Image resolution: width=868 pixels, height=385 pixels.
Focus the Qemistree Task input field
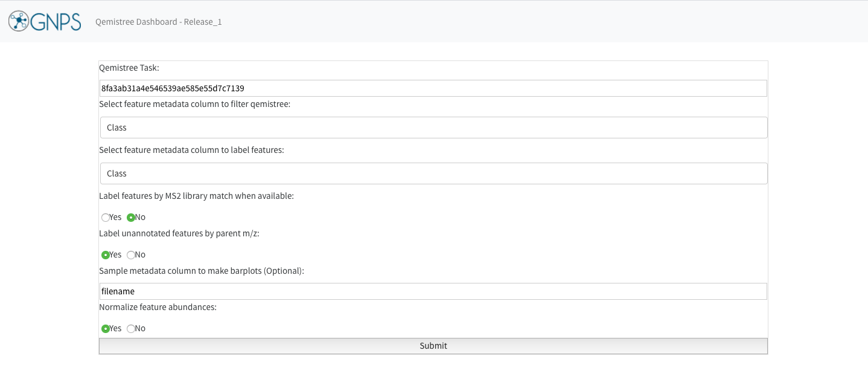(x=433, y=88)
